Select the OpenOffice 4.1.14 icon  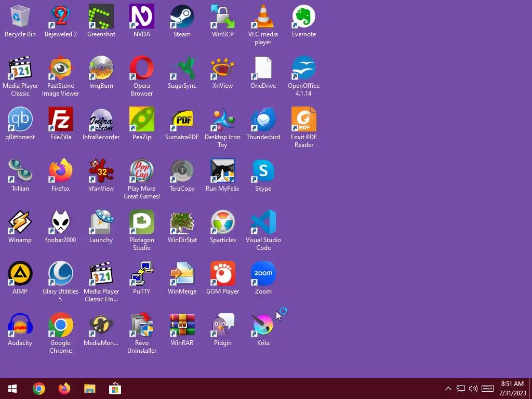click(303, 68)
